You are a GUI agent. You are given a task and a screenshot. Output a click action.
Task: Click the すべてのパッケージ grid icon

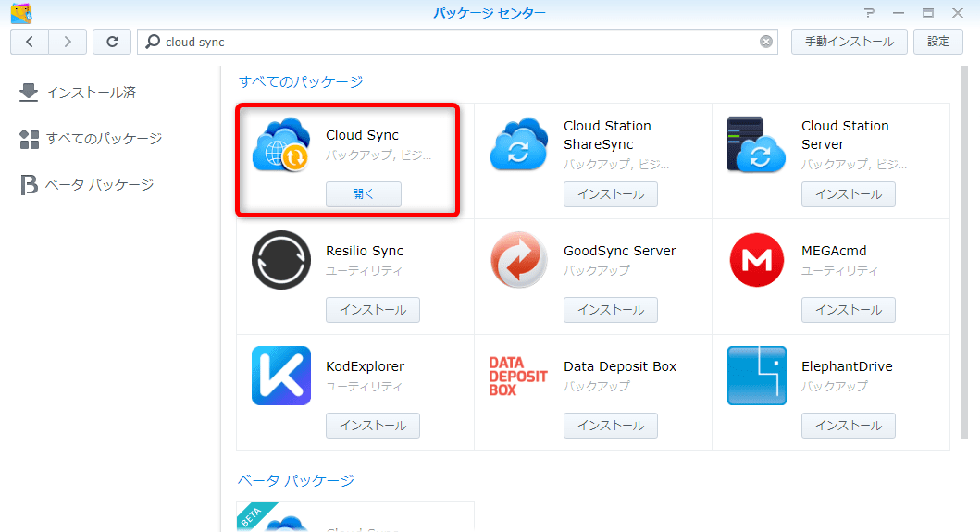[30, 139]
